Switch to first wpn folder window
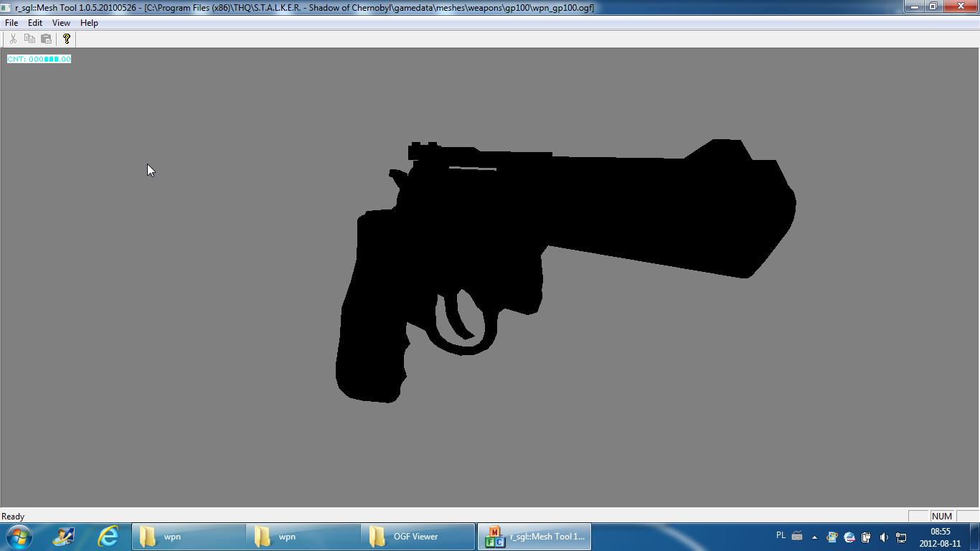The width and height of the screenshot is (980, 551). click(189, 537)
